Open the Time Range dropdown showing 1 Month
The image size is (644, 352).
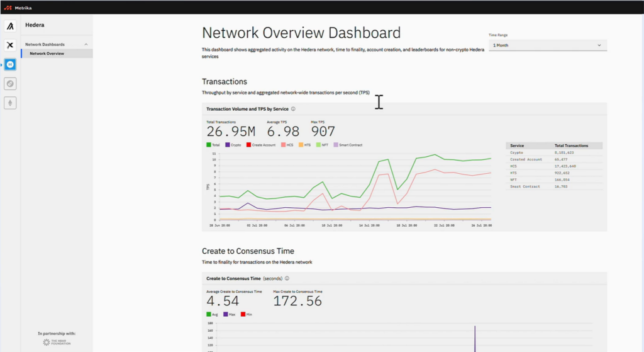[x=547, y=45]
